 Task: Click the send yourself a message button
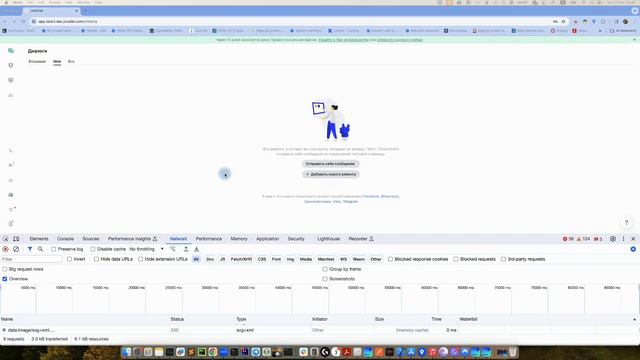click(331, 164)
